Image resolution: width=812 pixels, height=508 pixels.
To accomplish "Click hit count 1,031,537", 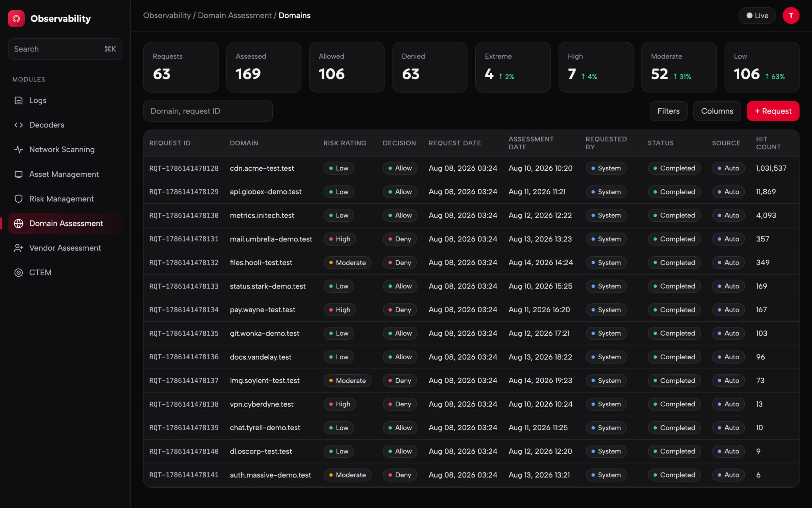I will [771, 168].
